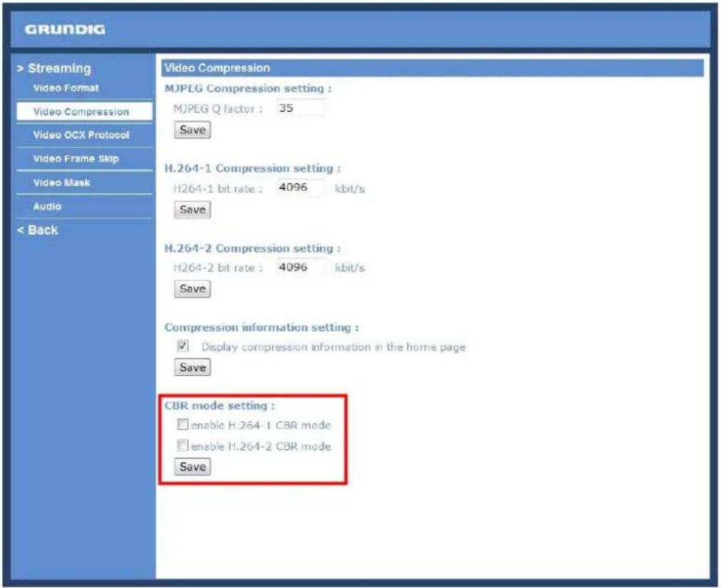Uncheck Display compression information checkbox

[x=183, y=346]
